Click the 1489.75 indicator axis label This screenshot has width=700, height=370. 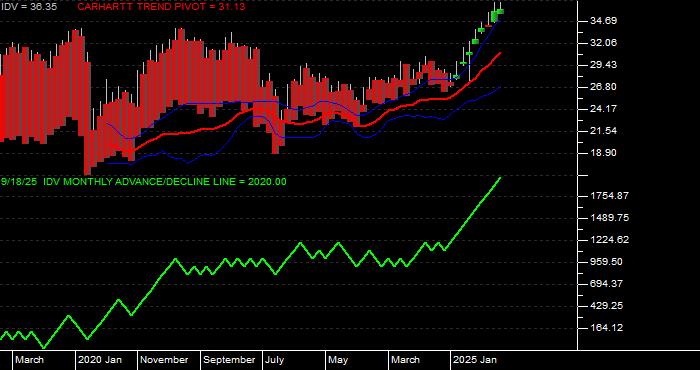[x=609, y=218]
